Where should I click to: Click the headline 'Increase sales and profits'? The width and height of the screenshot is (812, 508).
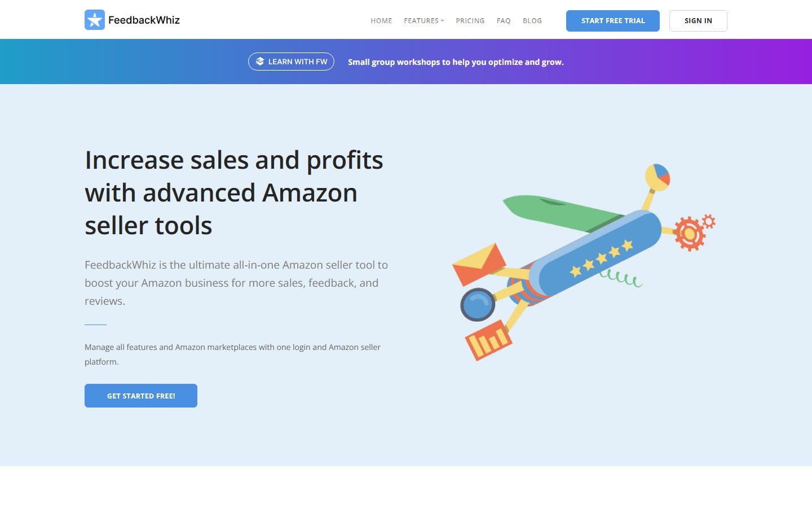(x=234, y=160)
